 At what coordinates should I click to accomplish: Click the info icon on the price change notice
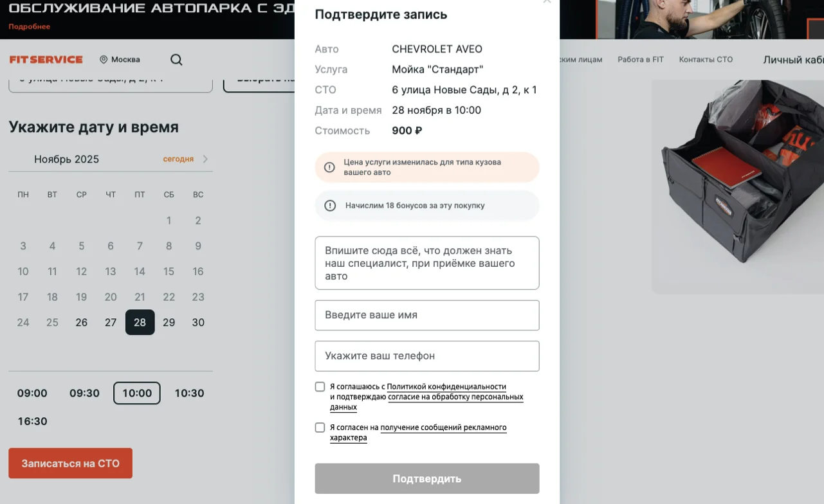coord(329,166)
